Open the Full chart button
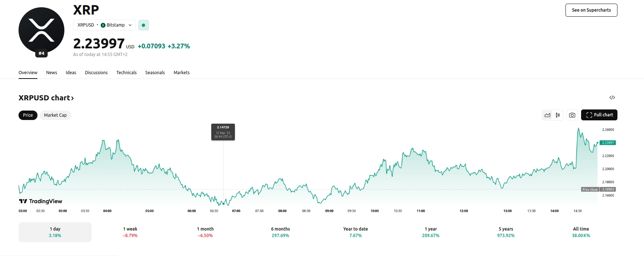The image size is (644, 256). click(599, 115)
